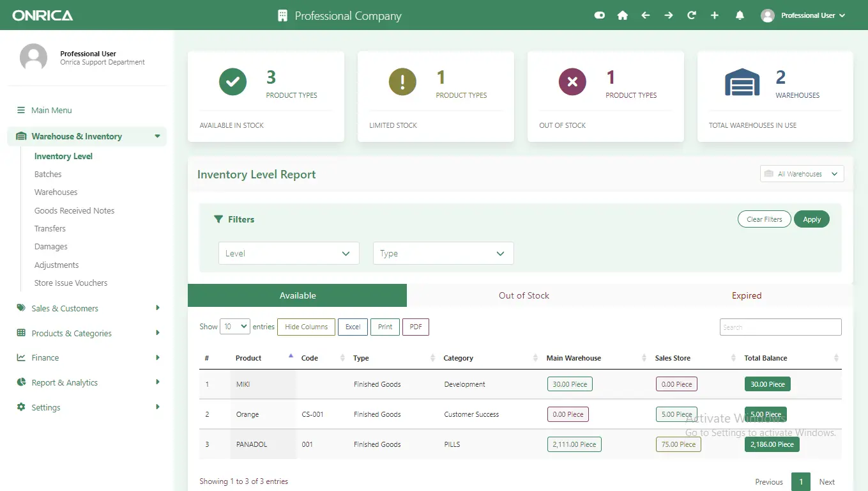Click the forward arrow in top bar
868x491 pixels.
point(668,15)
